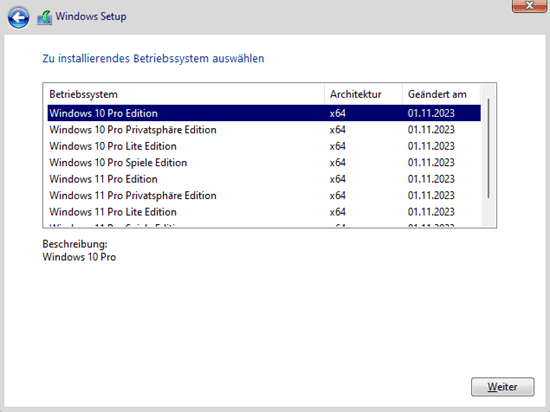Click heading Zu installierendes Betriebssystem auswählen

point(153,58)
